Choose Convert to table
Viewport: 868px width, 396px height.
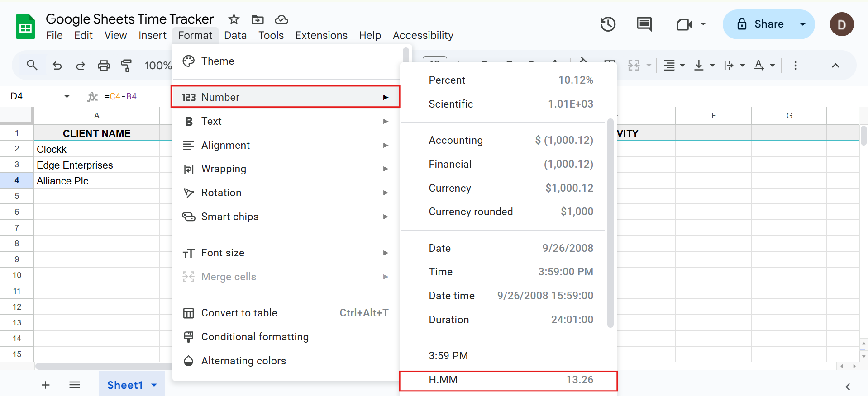(x=286, y=313)
